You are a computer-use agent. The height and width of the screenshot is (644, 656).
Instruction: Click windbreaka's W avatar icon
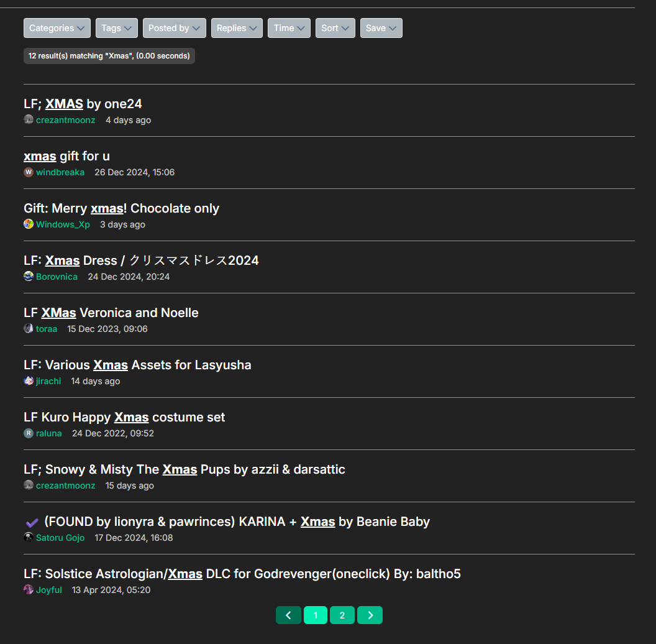(x=29, y=172)
